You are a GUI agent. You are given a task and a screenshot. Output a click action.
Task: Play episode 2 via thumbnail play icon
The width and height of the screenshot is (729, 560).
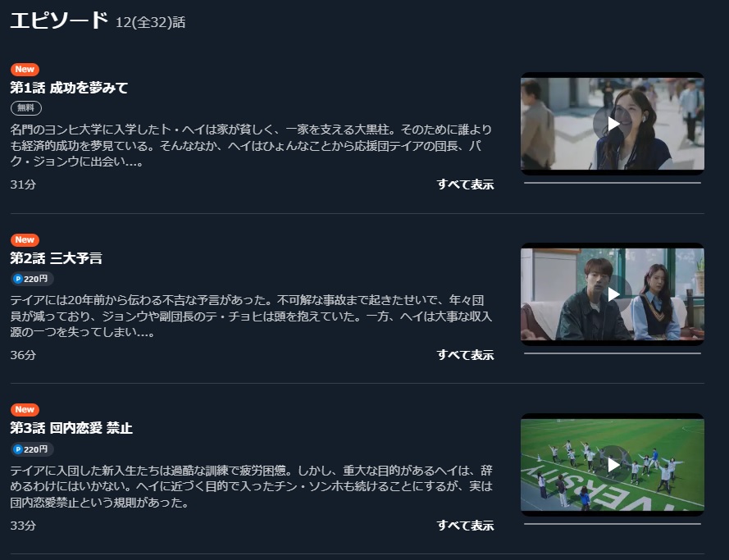(x=613, y=294)
